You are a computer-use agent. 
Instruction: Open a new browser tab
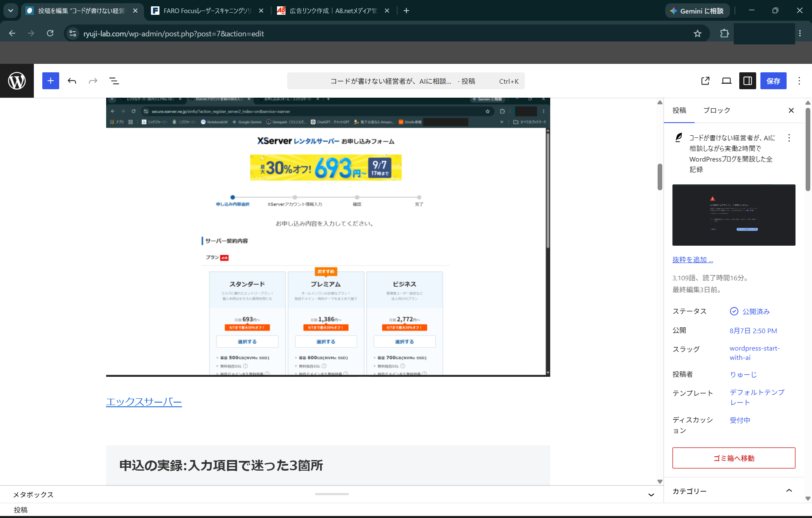tap(406, 11)
